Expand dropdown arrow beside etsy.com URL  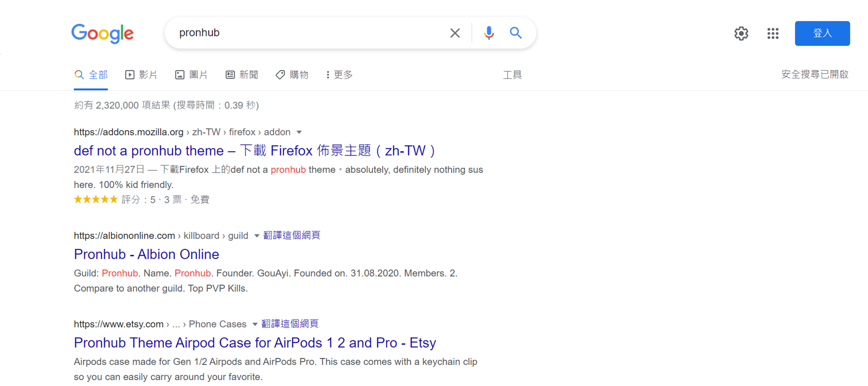pyautogui.click(x=255, y=324)
